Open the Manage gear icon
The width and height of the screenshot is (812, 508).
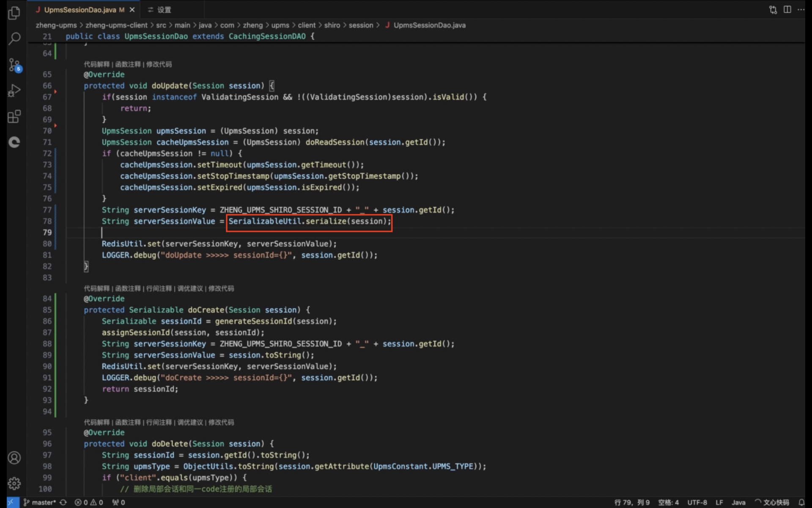(x=14, y=483)
